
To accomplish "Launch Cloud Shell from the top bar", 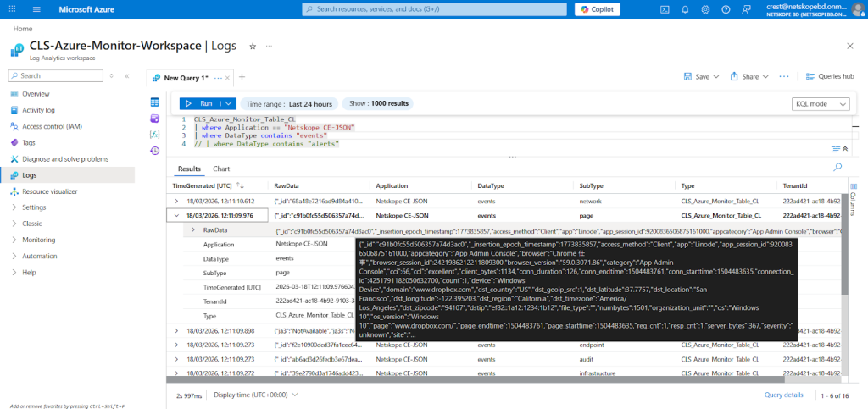I will [665, 9].
